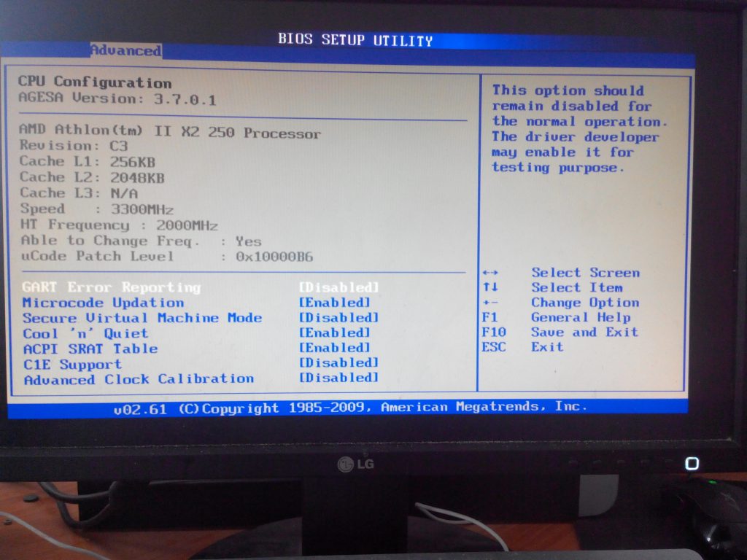Select Secure Virtual Machine Mode option

[142, 318]
